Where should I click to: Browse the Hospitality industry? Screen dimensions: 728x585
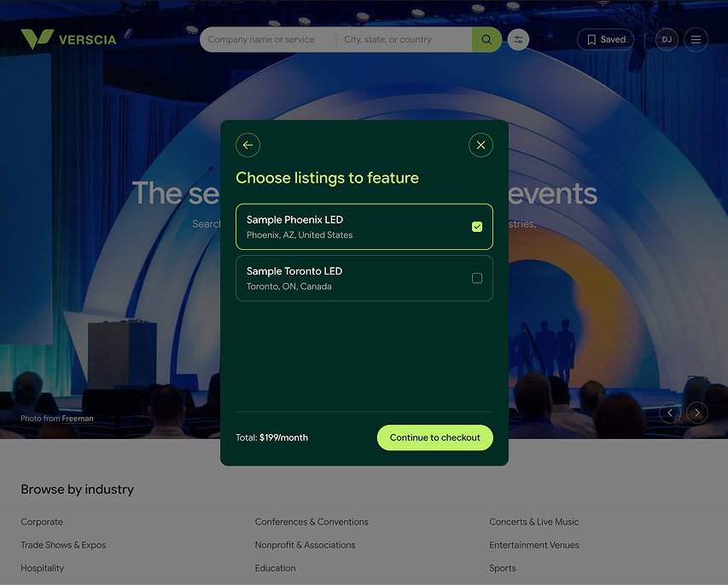(x=43, y=568)
